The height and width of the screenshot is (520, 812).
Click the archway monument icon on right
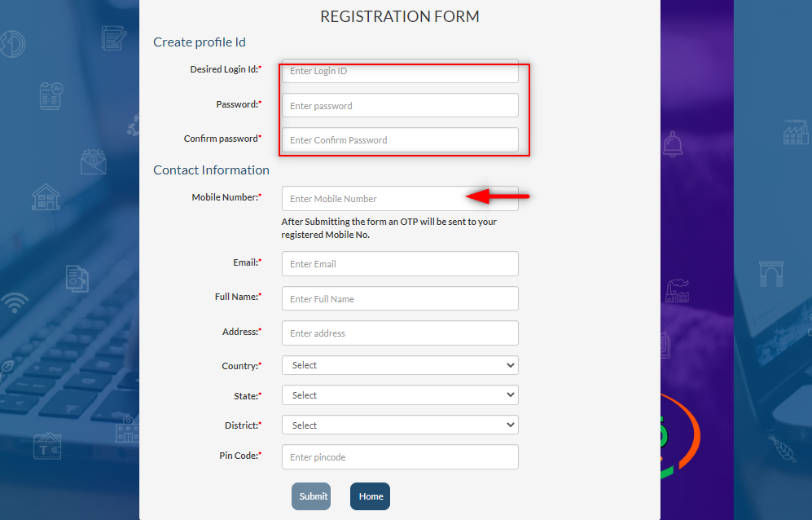coord(771,273)
